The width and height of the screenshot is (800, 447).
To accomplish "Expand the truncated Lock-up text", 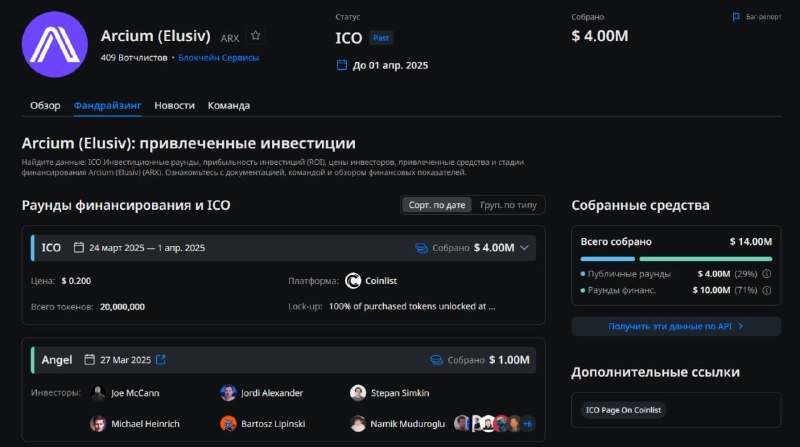I will coord(412,307).
